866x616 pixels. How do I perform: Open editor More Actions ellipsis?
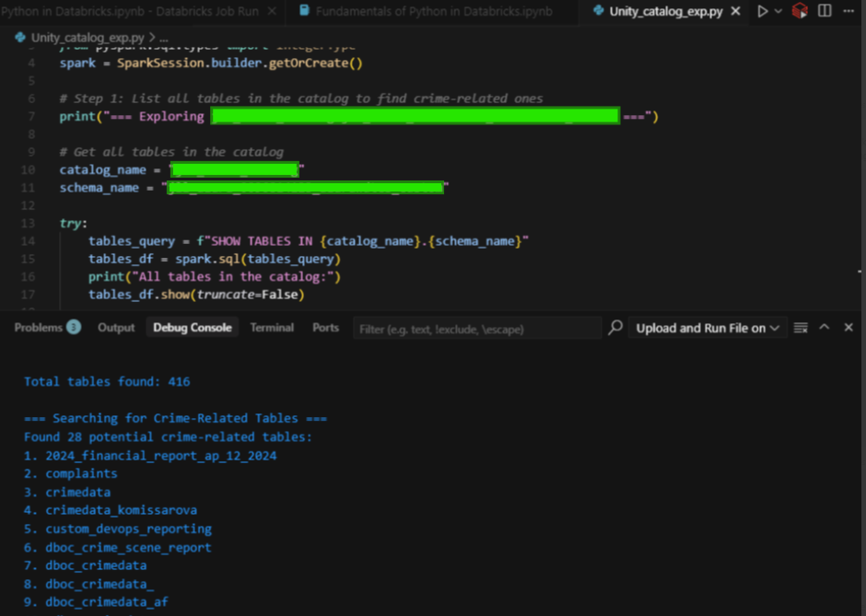[848, 11]
